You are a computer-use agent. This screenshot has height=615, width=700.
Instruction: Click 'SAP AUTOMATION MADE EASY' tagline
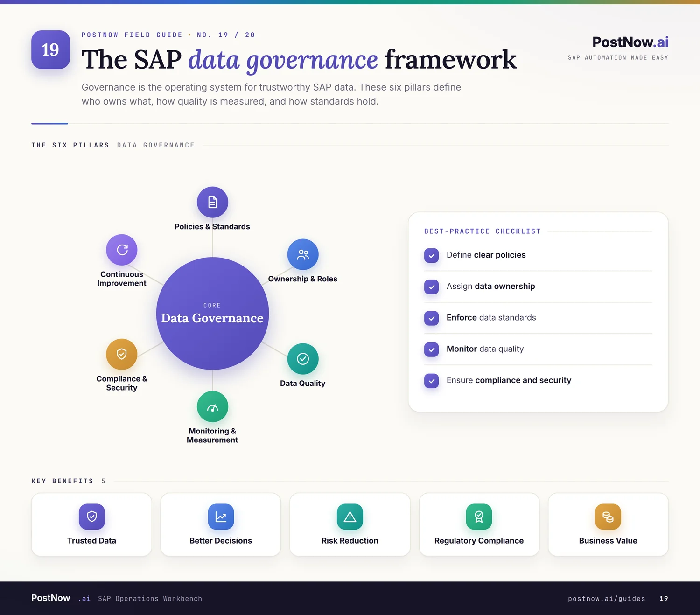[x=618, y=58]
